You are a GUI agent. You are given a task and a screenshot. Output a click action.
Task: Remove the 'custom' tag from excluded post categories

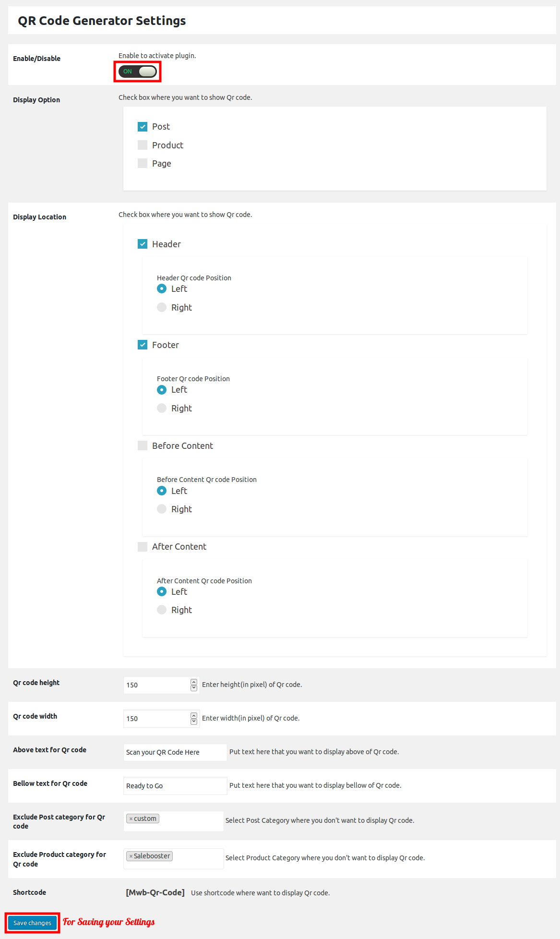[131, 819]
